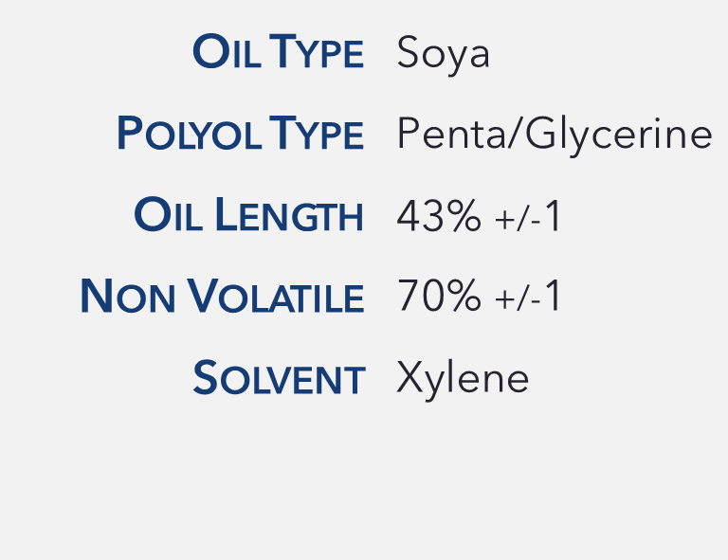This screenshot has width=728, height=560.
Task: Click the Oil Type label
Action: pyautogui.click(x=278, y=53)
